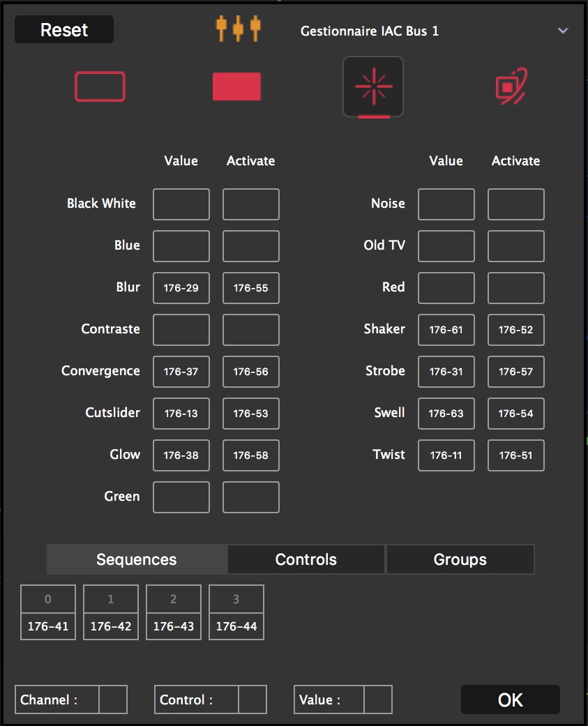
Task: Expand the MIDI device chevron arrow
Action: pyautogui.click(x=563, y=31)
